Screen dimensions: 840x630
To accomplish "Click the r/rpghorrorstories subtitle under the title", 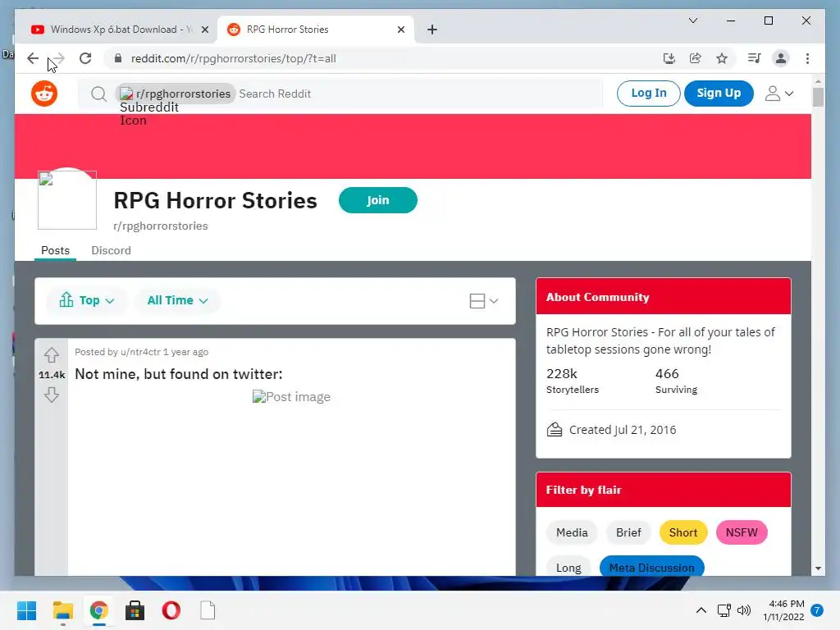I will (161, 226).
